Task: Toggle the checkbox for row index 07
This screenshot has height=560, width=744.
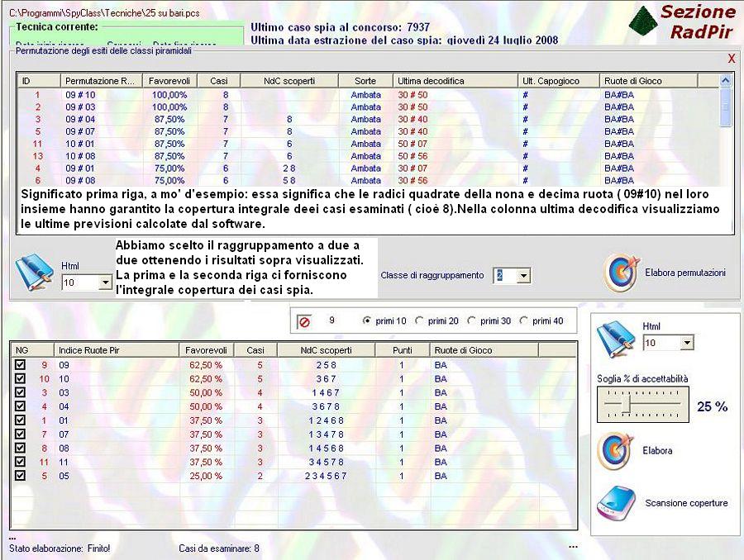Action: 20,434
